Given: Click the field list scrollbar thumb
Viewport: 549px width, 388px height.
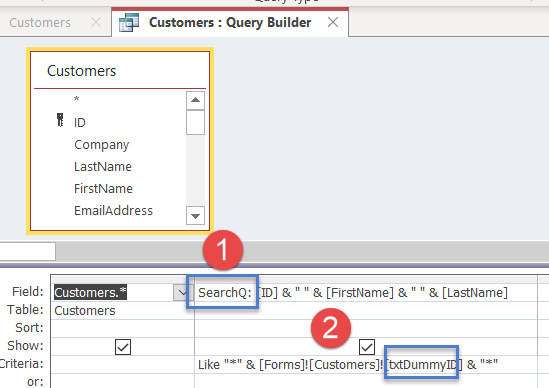Looking at the screenshot, I should coord(195,122).
